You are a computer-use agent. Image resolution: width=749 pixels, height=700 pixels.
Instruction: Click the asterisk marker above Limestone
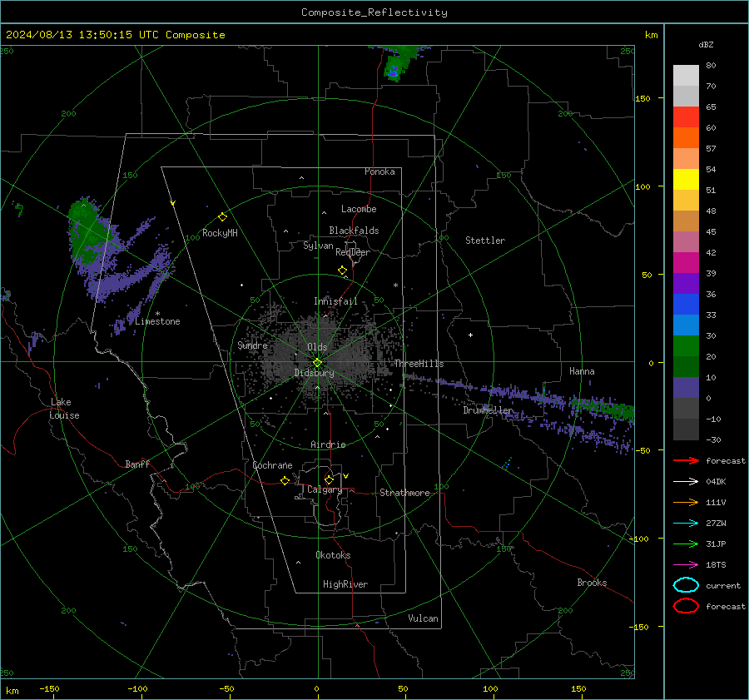pos(157,314)
